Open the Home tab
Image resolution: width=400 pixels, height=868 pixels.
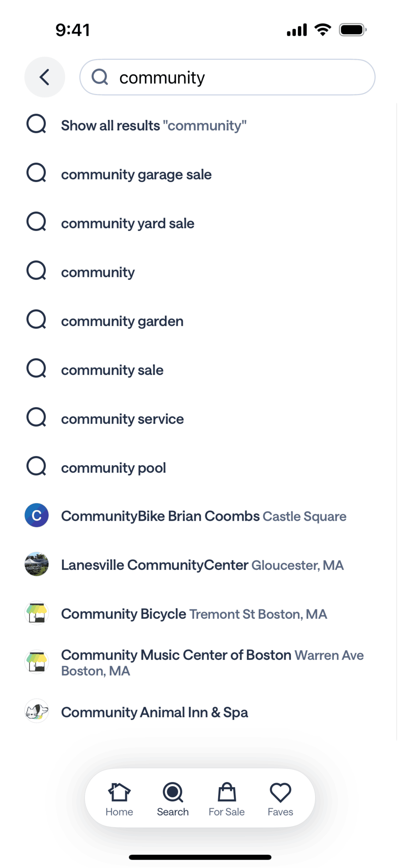click(119, 799)
